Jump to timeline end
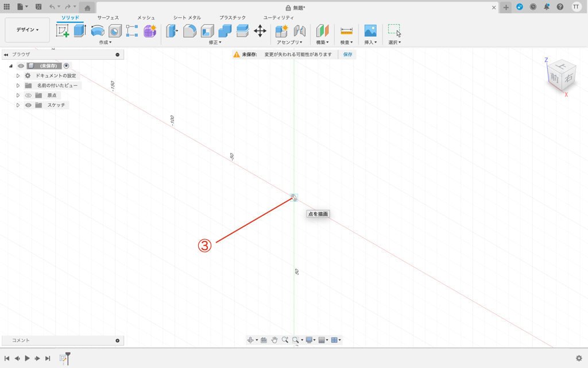The image size is (588, 368). (x=48, y=358)
